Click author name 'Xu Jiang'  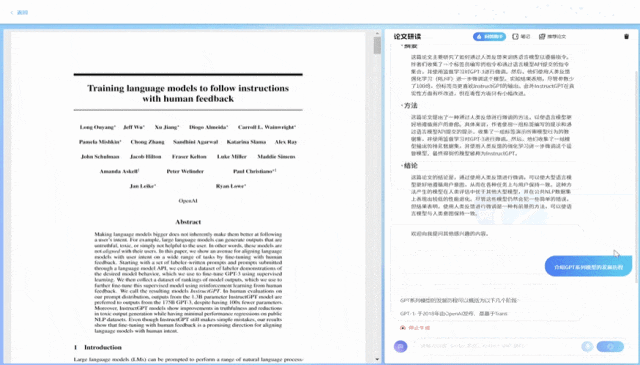[167, 127]
